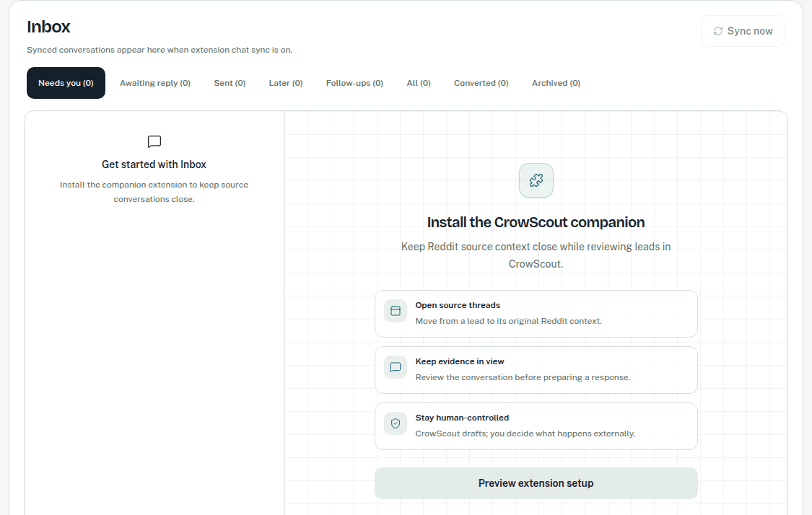Click 'Move from a lead to its original Reddit context.'

509,322
